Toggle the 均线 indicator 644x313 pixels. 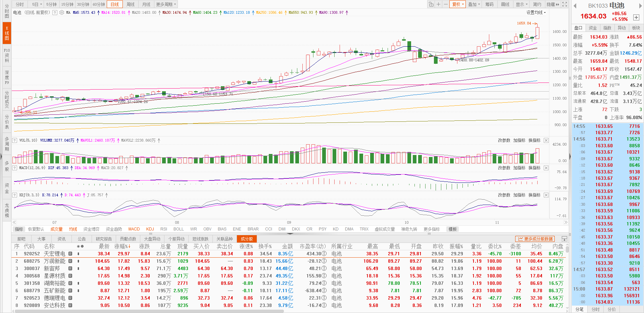click(73, 229)
